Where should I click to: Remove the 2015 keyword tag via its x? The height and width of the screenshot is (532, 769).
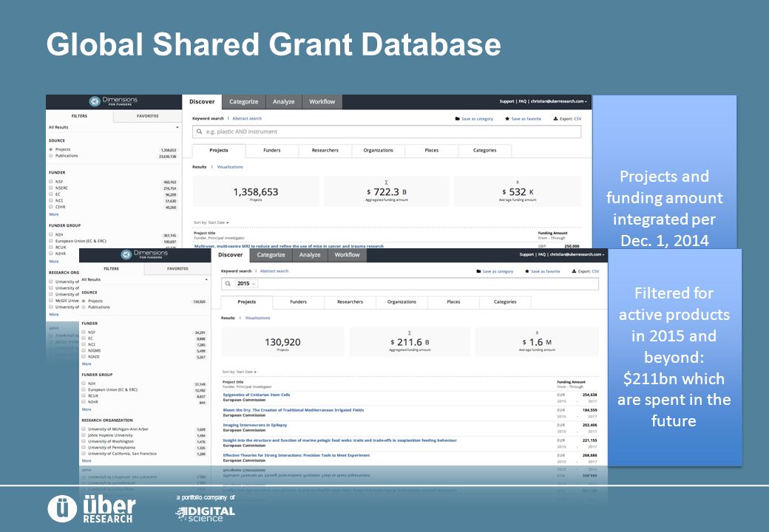(254, 284)
